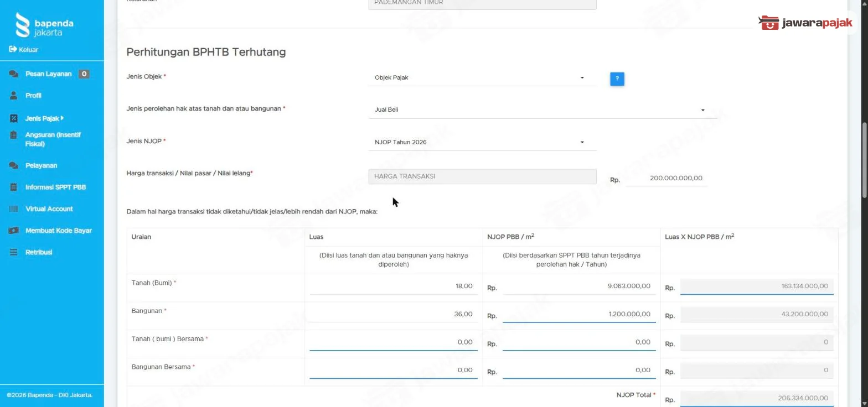868x407 pixels.
Task: Open the Retribusi menu item
Action: pos(39,252)
